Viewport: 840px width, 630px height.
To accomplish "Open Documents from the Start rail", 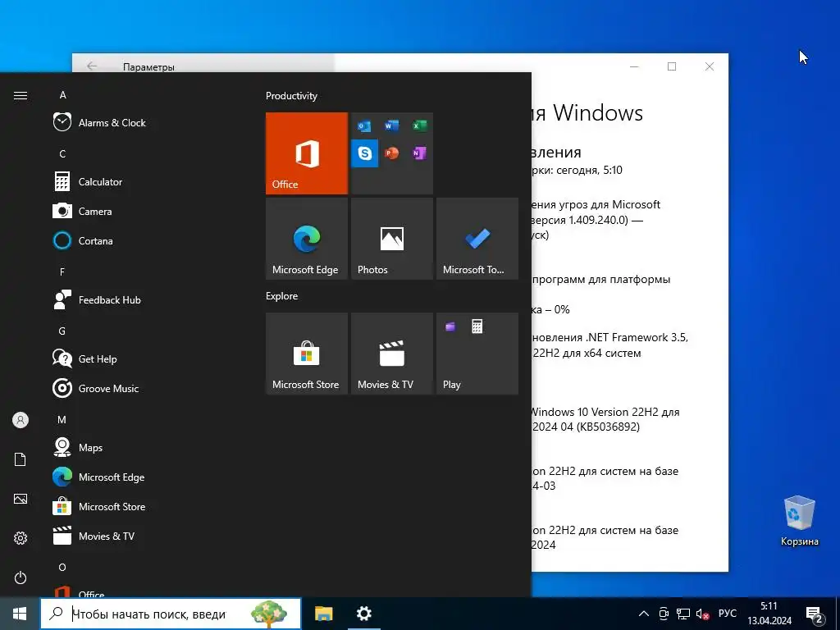I will 21,459.
